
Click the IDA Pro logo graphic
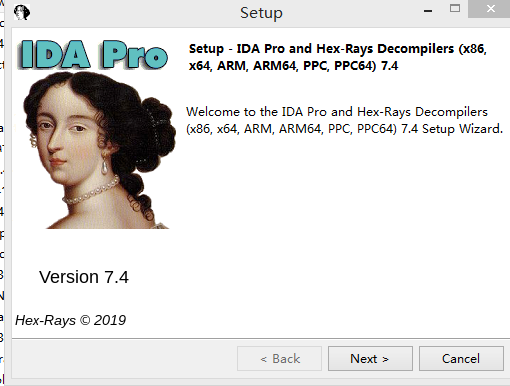coord(93,55)
